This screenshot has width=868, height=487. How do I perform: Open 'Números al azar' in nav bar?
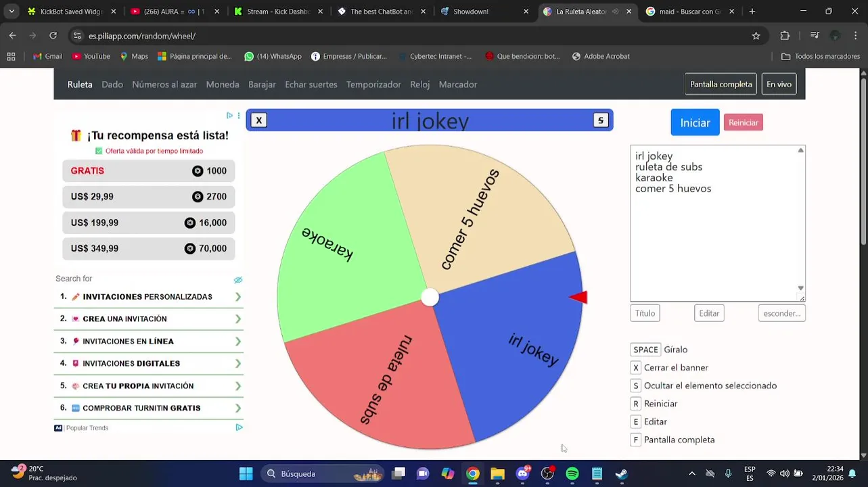[164, 85]
